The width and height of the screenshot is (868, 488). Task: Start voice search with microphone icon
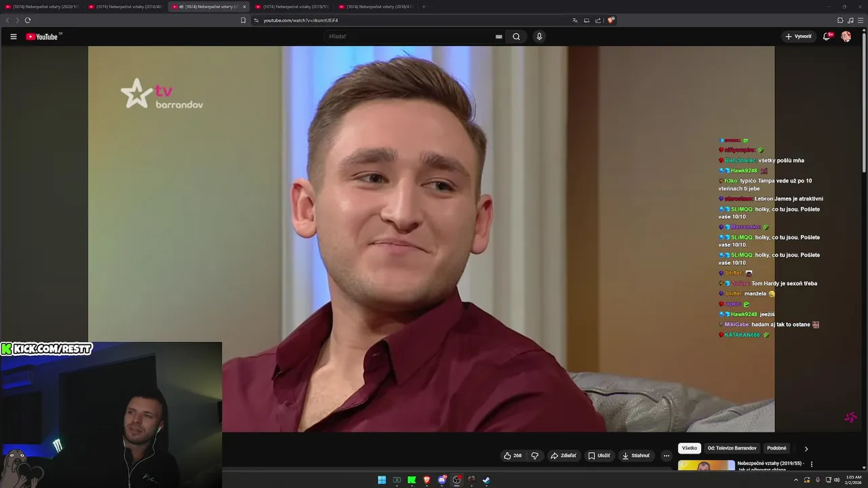pos(539,37)
